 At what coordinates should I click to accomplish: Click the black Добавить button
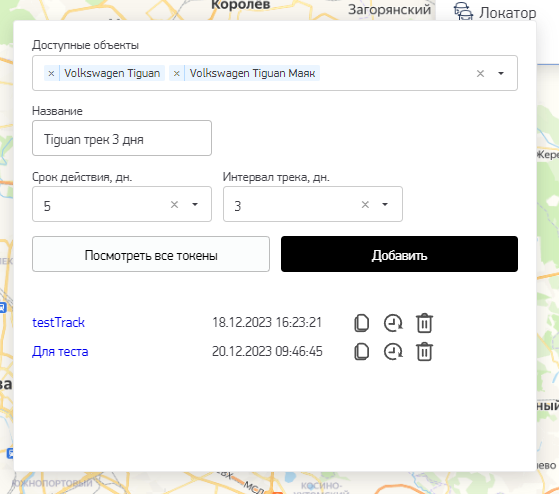pyautogui.click(x=399, y=254)
